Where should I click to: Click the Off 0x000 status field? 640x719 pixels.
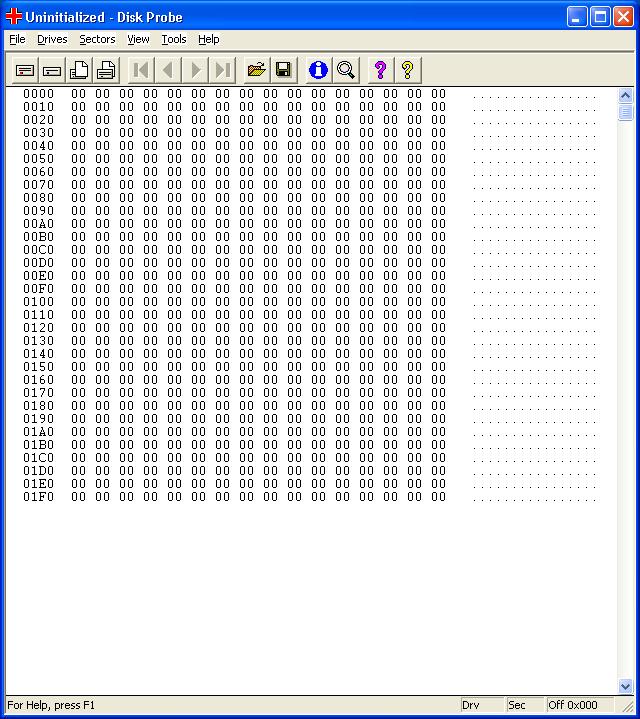pyautogui.click(x=580, y=705)
